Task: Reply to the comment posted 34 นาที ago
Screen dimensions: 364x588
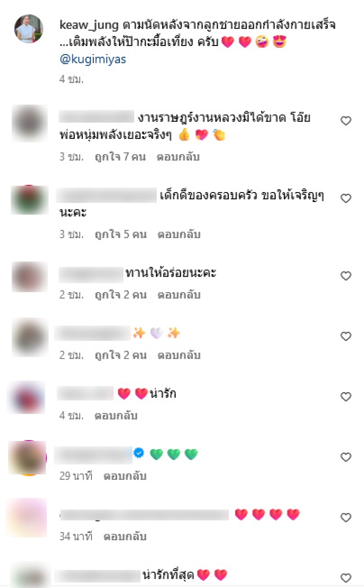Action: click(x=125, y=537)
